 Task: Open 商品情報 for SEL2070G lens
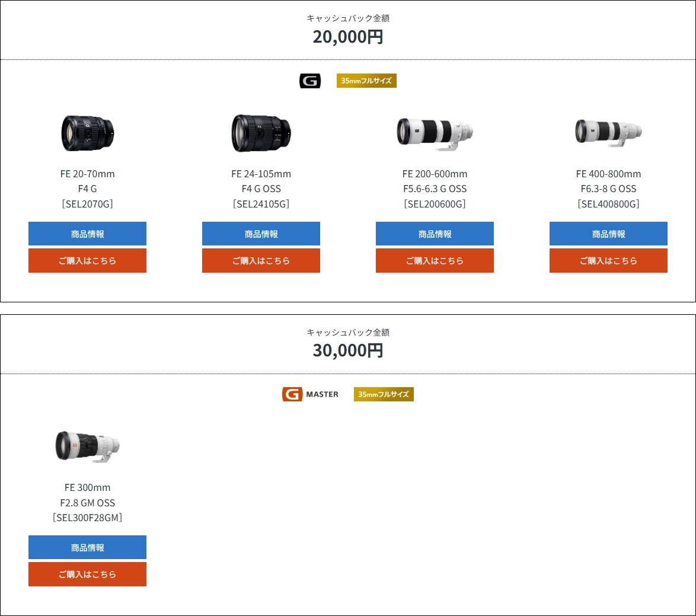click(x=88, y=234)
